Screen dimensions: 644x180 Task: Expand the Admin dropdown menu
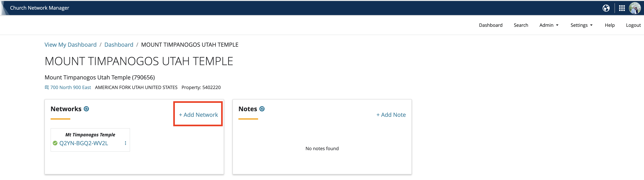click(x=549, y=25)
